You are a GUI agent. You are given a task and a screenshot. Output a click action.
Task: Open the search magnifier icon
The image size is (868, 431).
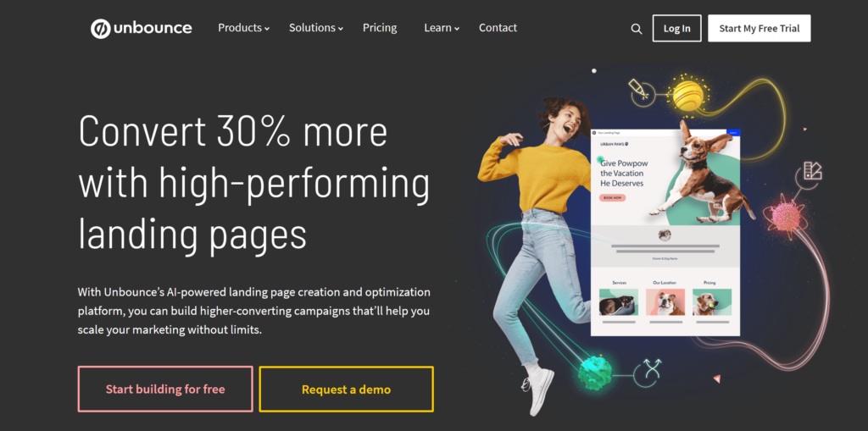tap(636, 29)
